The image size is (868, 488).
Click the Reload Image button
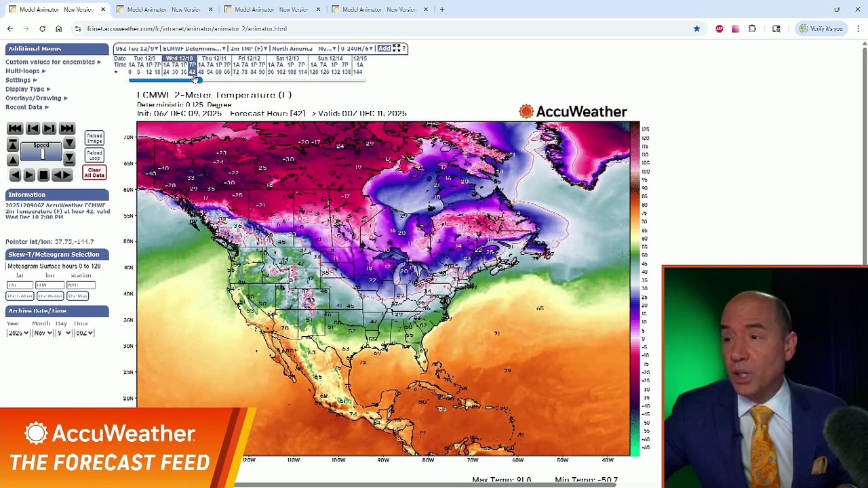point(94,138)
